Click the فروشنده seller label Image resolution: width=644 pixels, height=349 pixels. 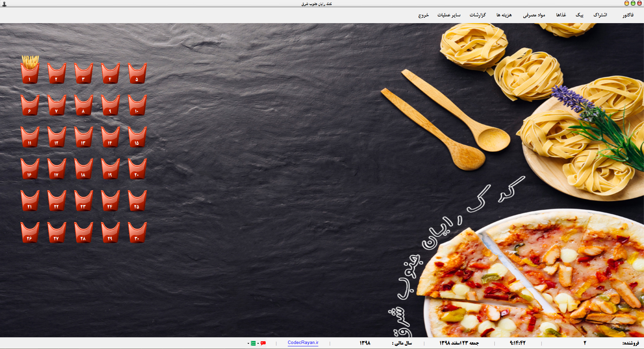pyautogui.click(x=631, y=343)
